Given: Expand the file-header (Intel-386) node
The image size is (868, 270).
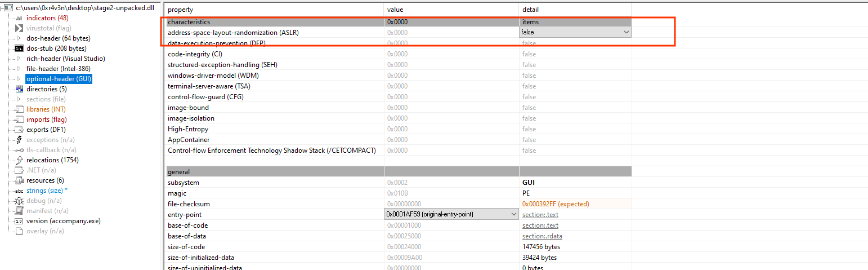Looking at the screenshot, I should [x=19, y=69].
